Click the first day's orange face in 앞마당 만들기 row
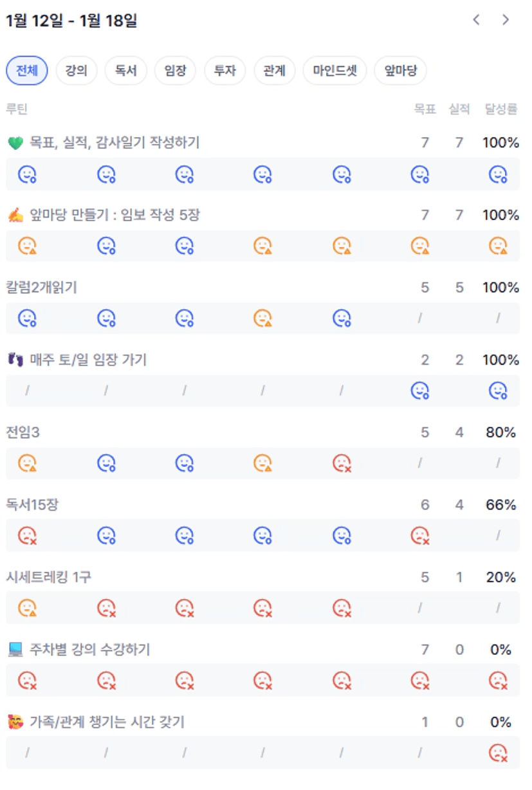 click(27, 246)
